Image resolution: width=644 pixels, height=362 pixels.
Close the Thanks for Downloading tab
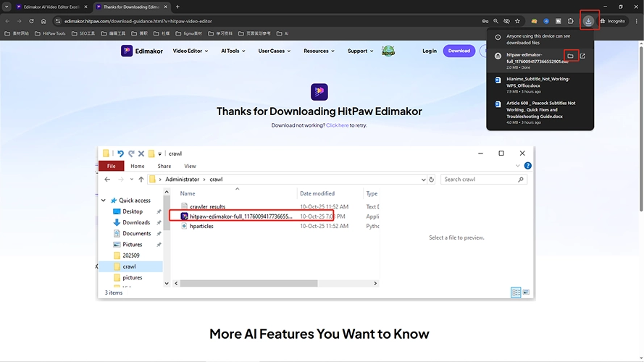click(165, 7)
